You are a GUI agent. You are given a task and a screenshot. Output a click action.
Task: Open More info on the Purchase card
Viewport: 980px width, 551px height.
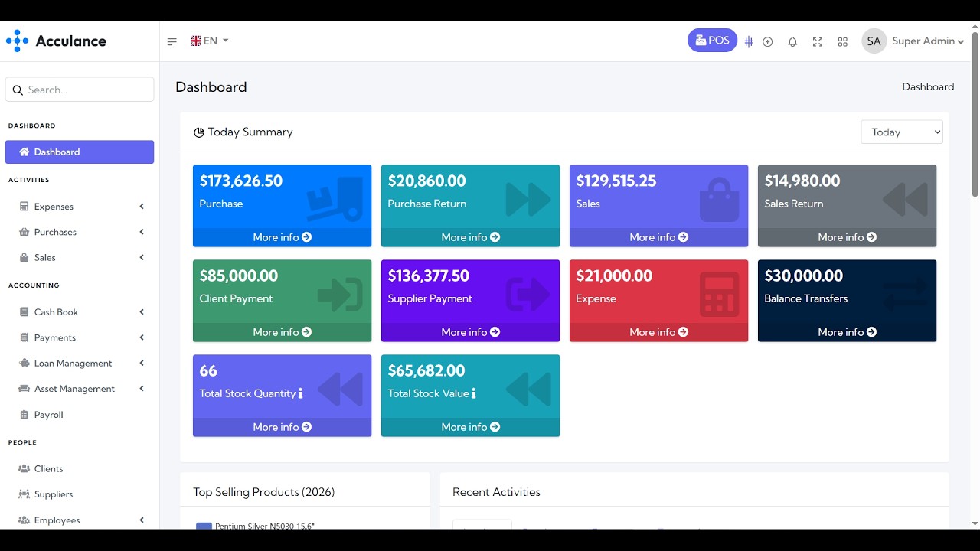[x=282, y=237]
